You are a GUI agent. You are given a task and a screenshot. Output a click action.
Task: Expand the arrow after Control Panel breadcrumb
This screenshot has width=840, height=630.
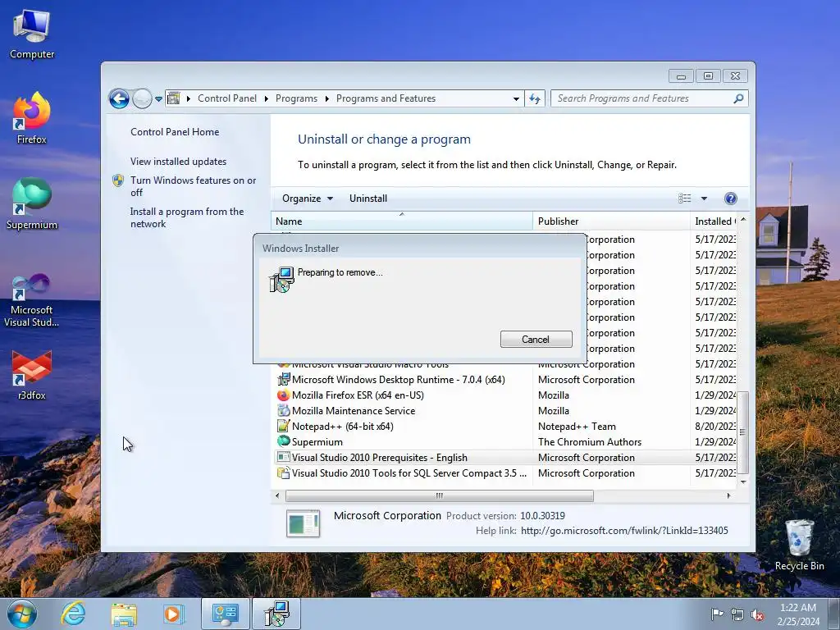(267, 99)
